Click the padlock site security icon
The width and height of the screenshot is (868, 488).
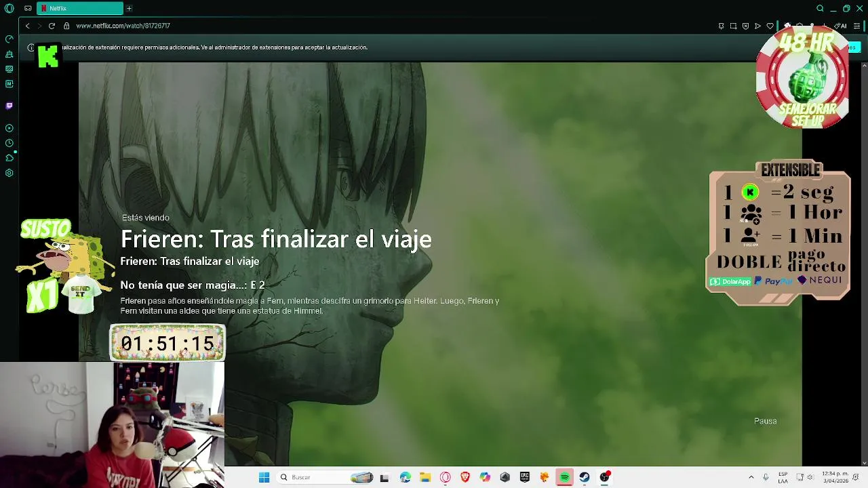pos(66,26)
